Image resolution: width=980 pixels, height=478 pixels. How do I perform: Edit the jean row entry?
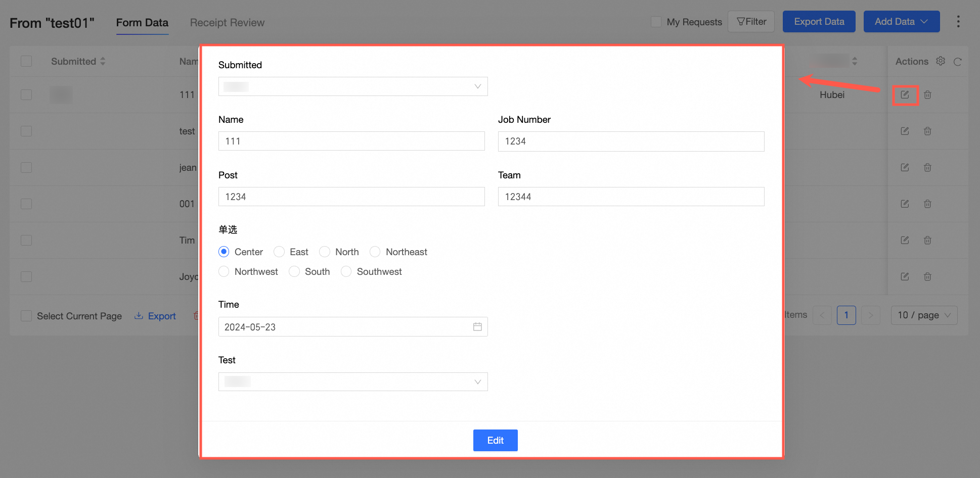coord(905,167)
